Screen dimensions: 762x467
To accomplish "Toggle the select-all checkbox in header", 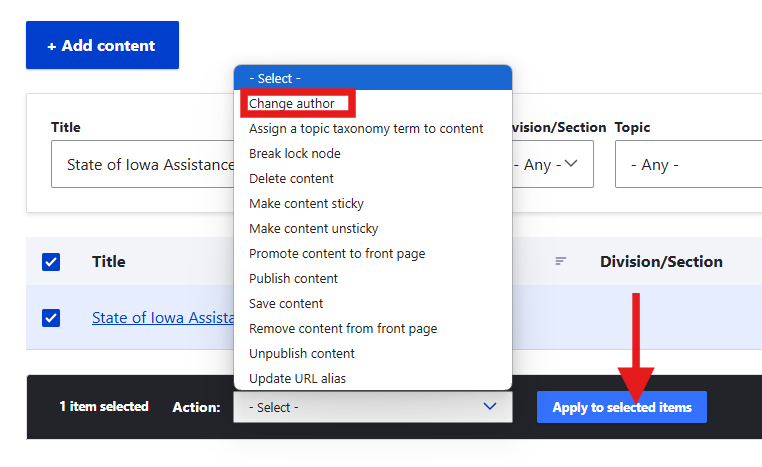I will (x=51, y=262).
